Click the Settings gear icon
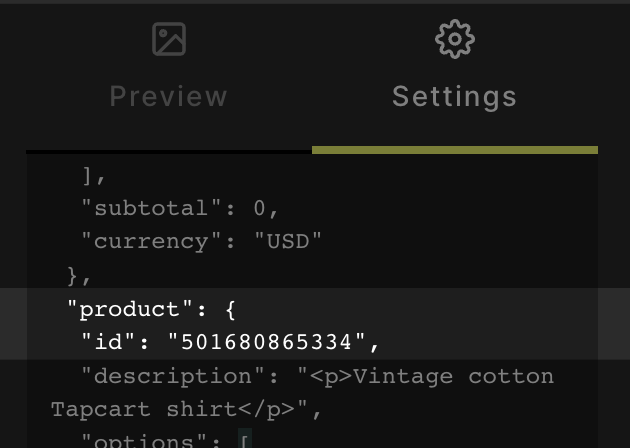630x448 pixels. (x=455, y=39)
